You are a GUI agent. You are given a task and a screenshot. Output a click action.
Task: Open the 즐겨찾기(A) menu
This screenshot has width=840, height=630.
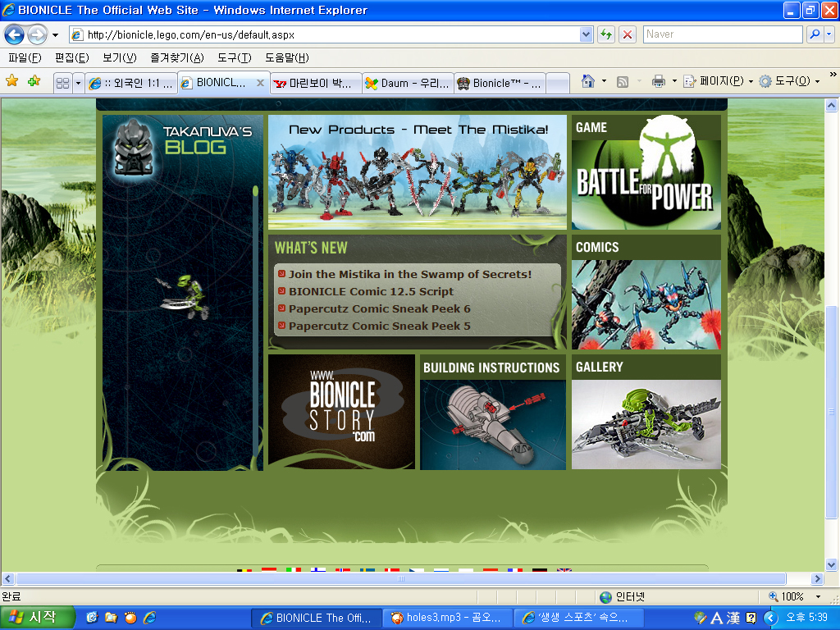click(x=177, y=57)
